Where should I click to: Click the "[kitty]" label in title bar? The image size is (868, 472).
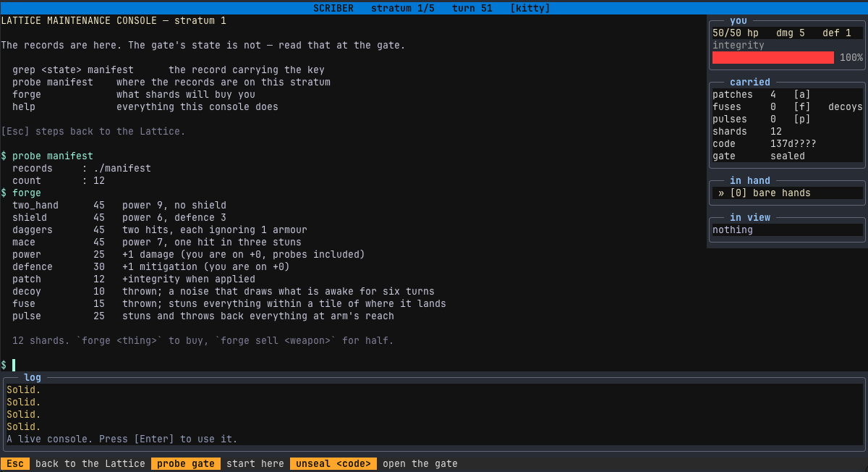pos(530,8)
